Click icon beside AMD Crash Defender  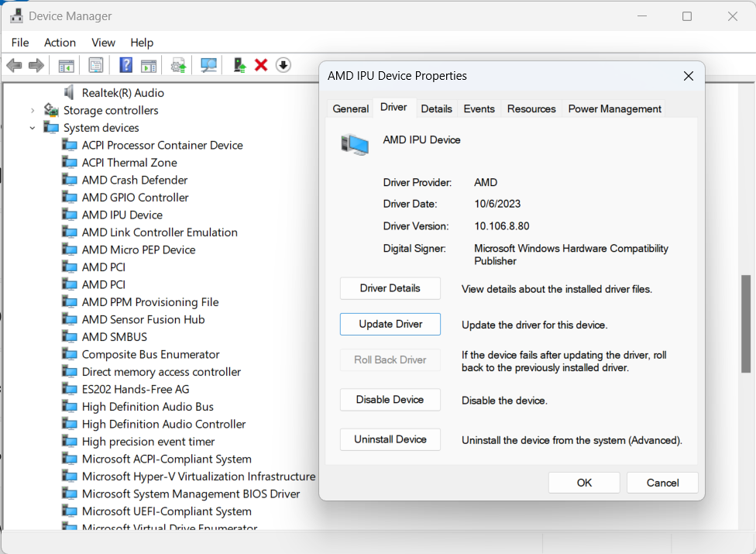(x=70, y=180)
